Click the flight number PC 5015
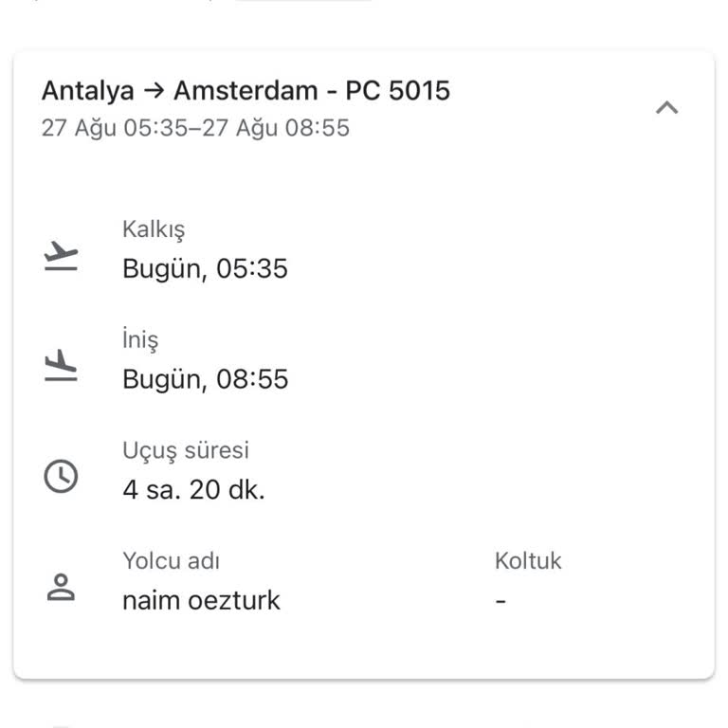 [x=397, y=91]
